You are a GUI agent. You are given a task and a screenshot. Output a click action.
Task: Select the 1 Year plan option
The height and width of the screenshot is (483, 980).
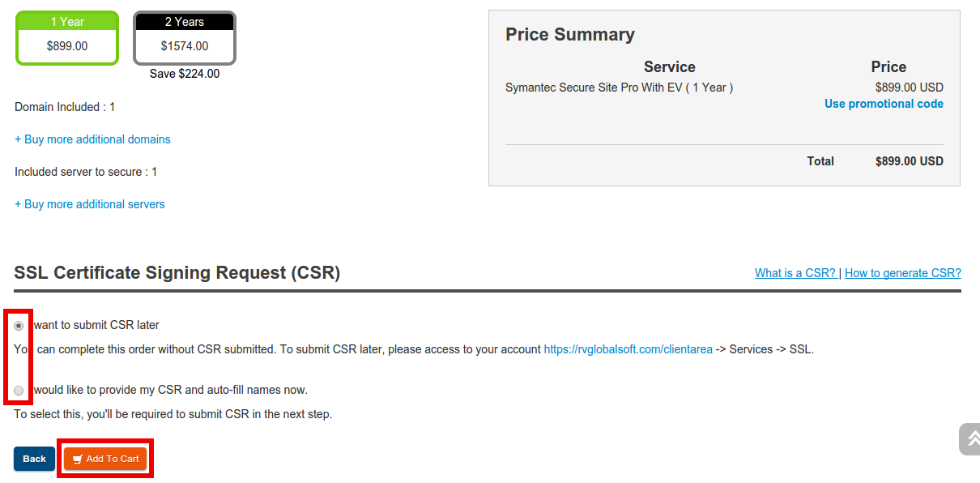[x=67, y=38]
